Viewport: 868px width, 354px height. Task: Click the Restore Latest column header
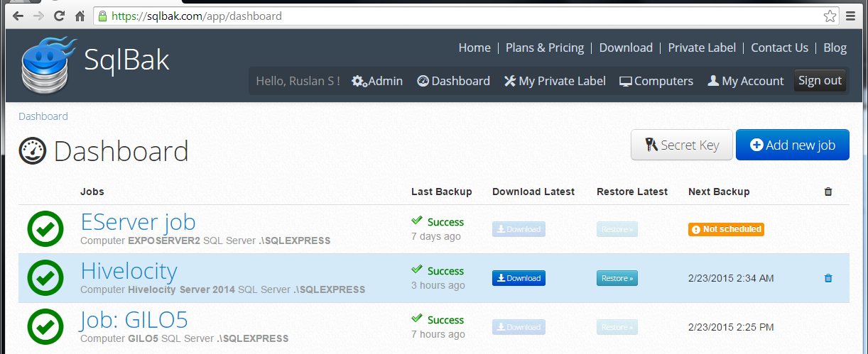(632, 192)
